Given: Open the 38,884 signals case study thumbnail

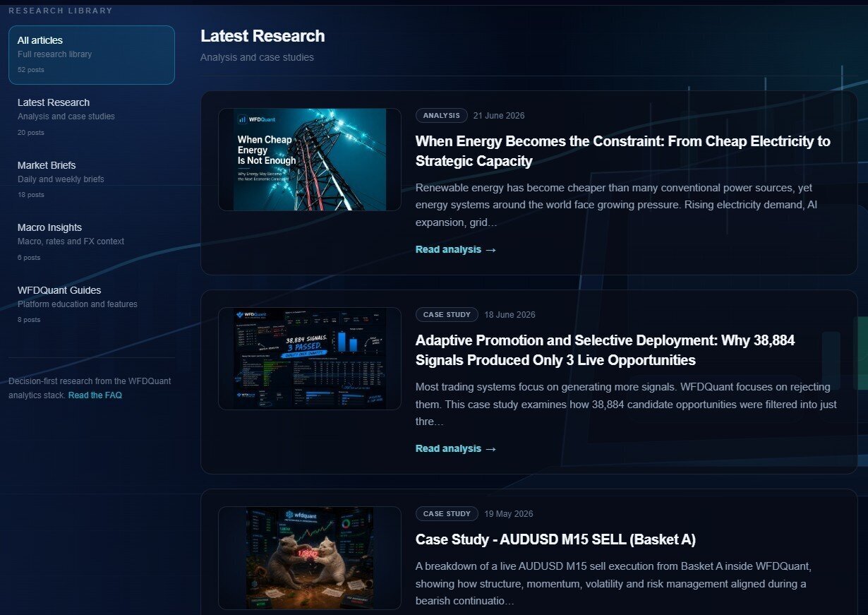Looking at the screenshot, I should pyautogui.click(x=310, y=359).
